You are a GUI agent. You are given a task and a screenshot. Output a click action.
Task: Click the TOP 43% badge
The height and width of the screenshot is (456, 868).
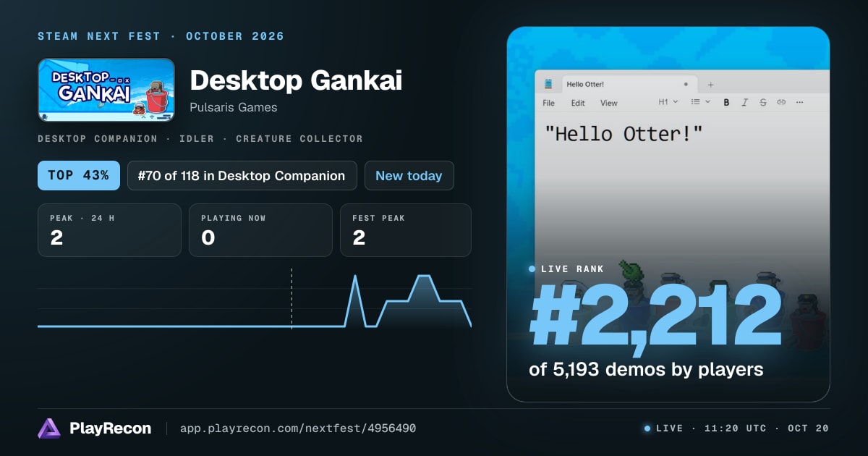[79, 176]
